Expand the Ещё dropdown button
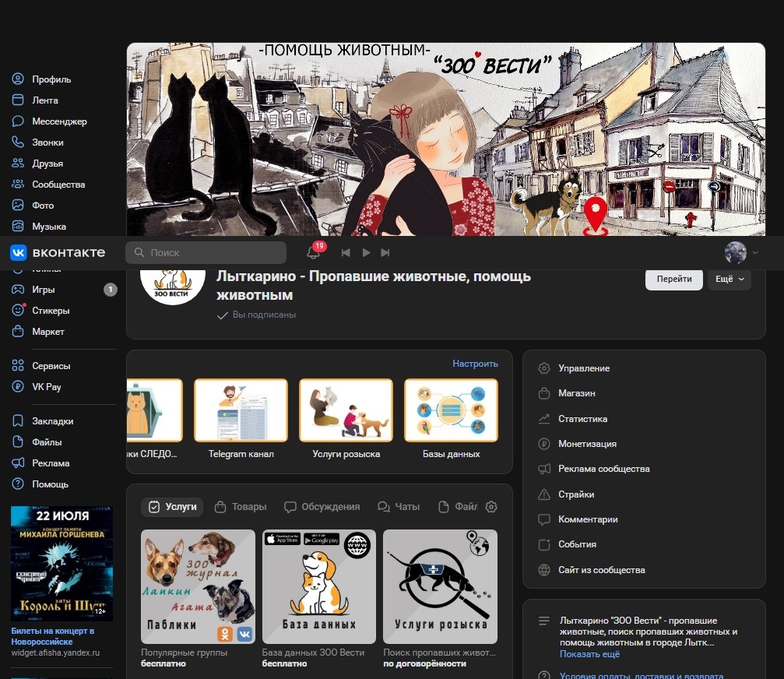Image resolution: width=784 pixels, height=679 pixels. point(730,279)
